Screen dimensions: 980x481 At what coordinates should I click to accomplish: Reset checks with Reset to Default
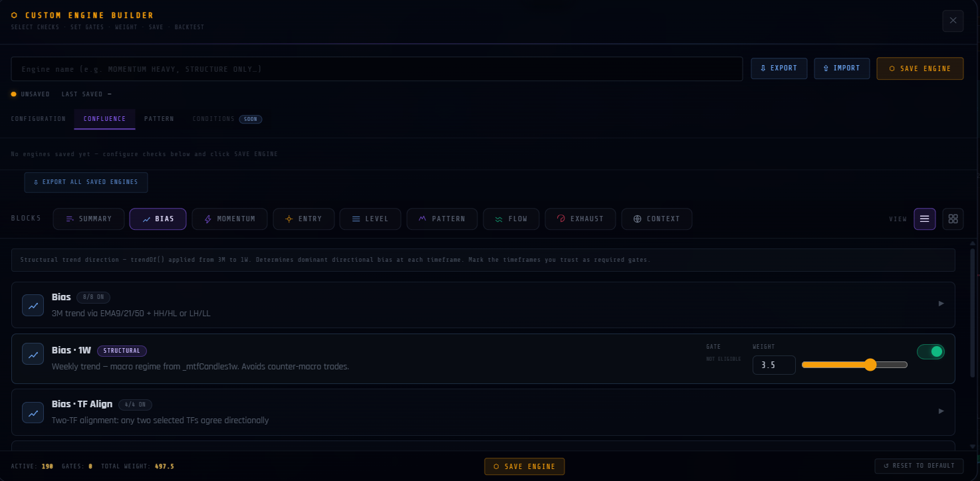[x=919, y=466]
